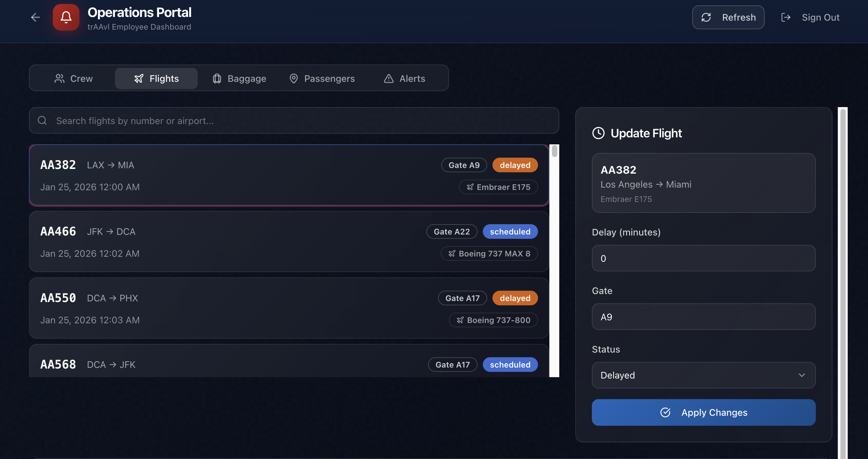Image resolution: width=868 pixels, height=459 pixels.
Task: Click the back arrow icon
Action: (35, 17)
